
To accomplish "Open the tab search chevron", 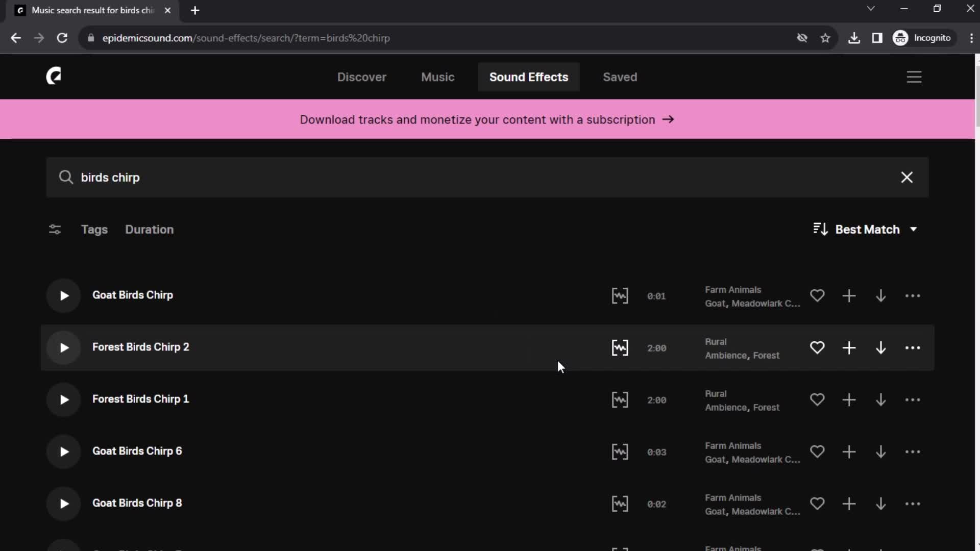I will tap(871, 9).
